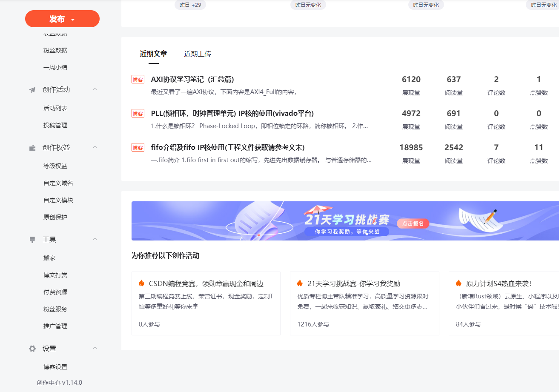Open 自定义域名 settings

(x=58, y=183)
